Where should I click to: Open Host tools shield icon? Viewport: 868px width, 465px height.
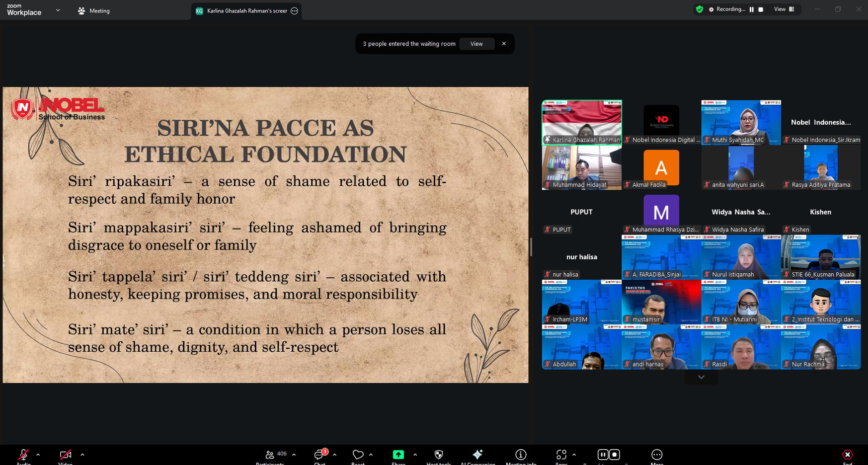point(438,455)
